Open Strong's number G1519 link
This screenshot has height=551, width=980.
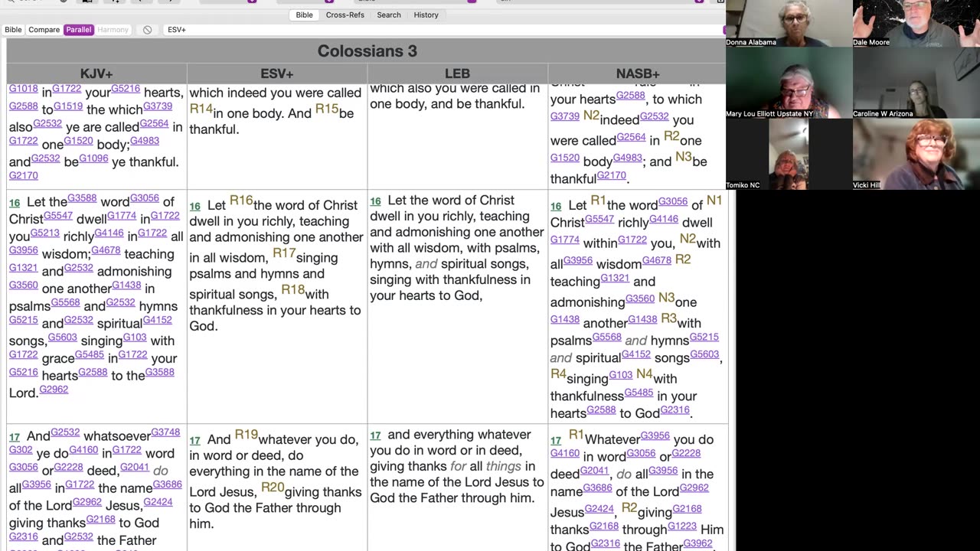tap(68, 106)
